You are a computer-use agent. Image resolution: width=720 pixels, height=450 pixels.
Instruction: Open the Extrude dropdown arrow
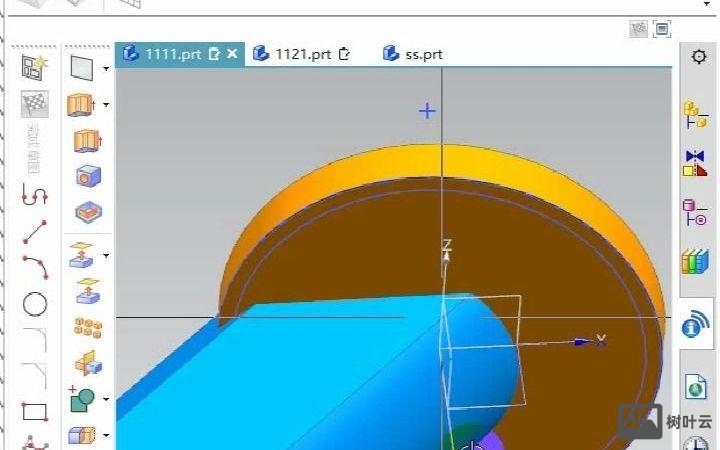(x=106, y=105)
